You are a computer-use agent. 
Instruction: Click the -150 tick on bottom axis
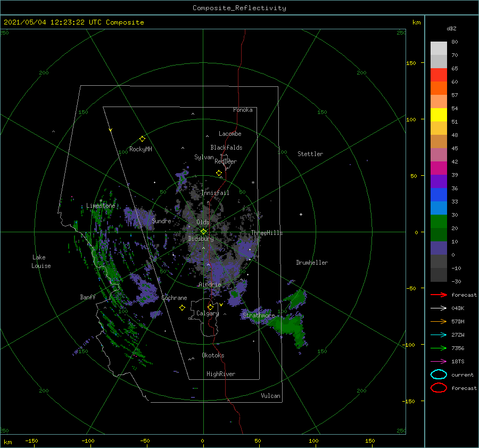[x=31, y=441]
